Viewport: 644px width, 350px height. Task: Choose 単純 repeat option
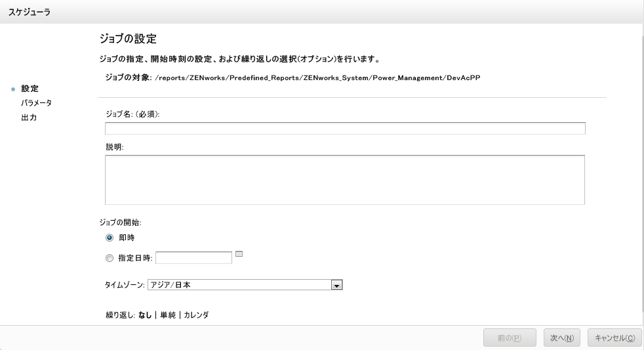167,315
